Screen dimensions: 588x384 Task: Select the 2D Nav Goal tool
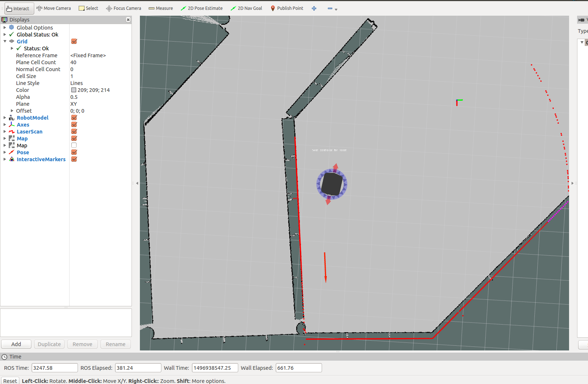pyautogui.click(x=246, y=8)
